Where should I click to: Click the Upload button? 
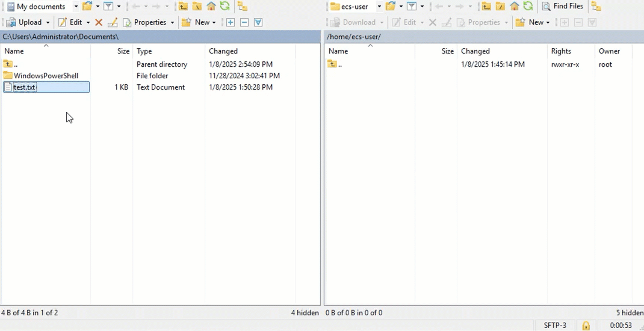(x=24, y=22)
